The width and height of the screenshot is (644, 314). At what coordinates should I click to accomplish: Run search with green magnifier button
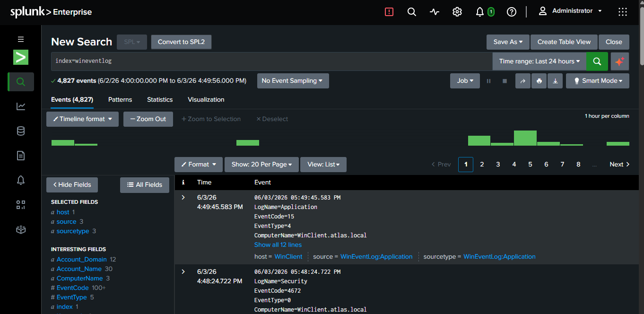(597, 61)
